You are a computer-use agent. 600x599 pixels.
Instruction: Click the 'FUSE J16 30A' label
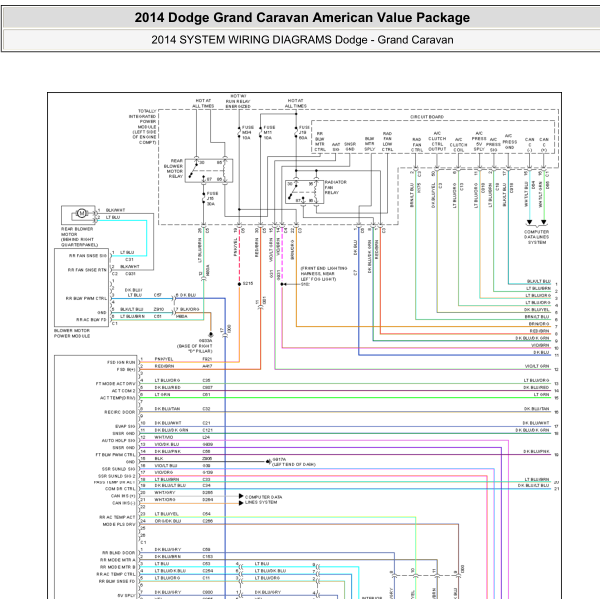point(212,199)
